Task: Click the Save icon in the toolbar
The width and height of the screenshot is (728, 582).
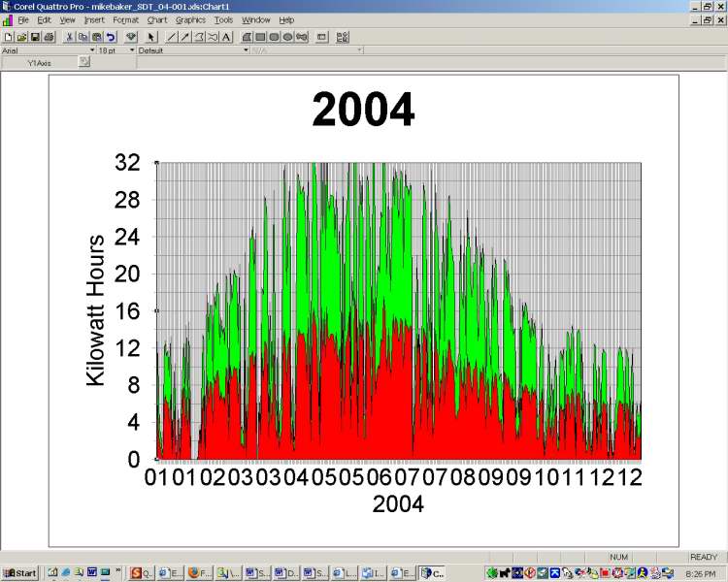Action: point(35,37)
